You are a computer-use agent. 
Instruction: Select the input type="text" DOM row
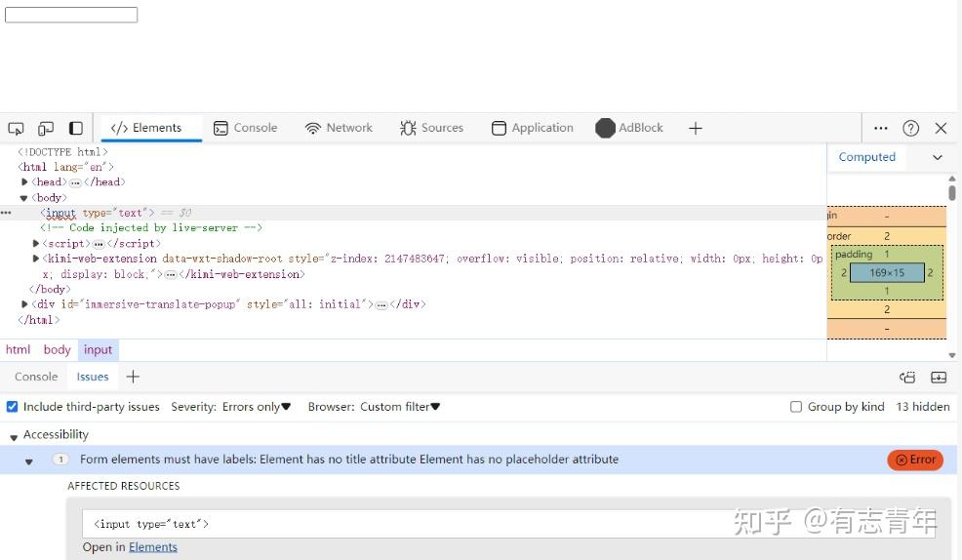coord(413,213)
